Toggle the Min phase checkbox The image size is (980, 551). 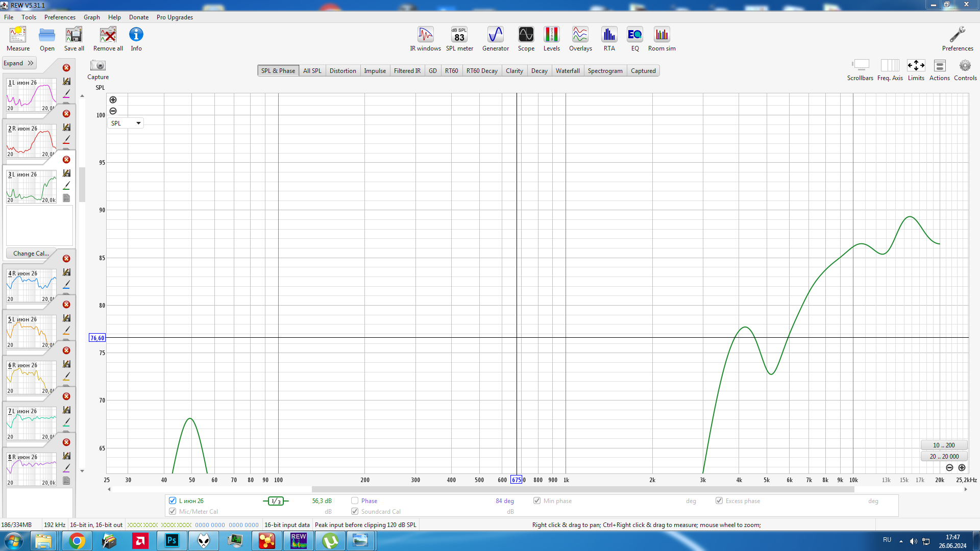tap(537, 500)
